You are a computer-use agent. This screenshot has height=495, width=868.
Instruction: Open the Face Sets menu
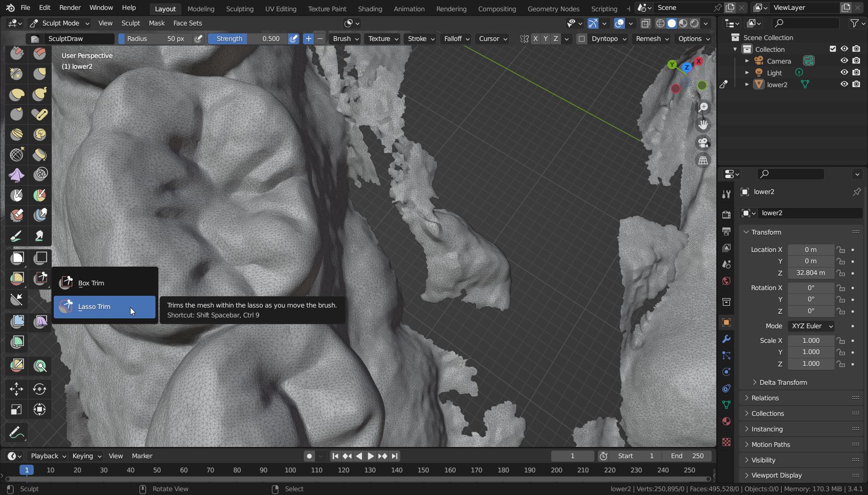(x=188, y=23)
